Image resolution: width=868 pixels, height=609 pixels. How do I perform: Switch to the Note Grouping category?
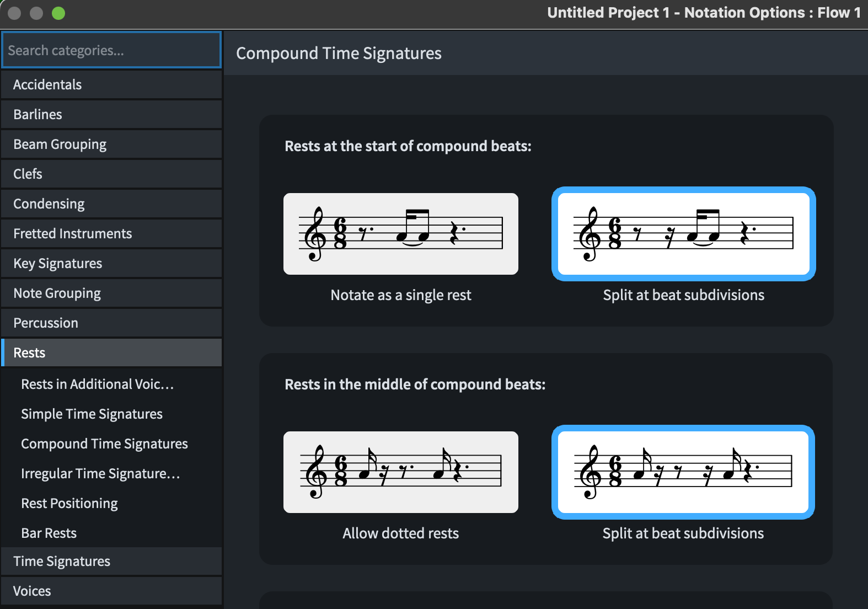(x=111, y=293)
